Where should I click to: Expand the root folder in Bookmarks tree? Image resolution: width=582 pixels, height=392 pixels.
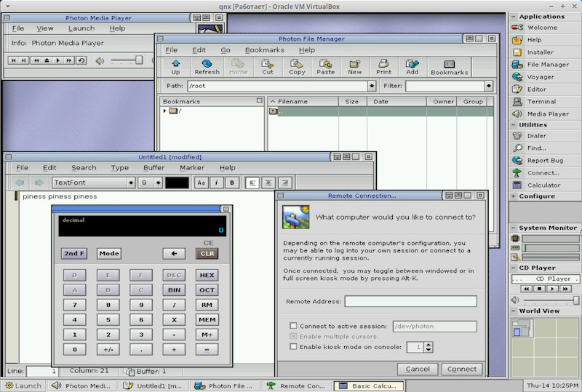click(164, 111)
